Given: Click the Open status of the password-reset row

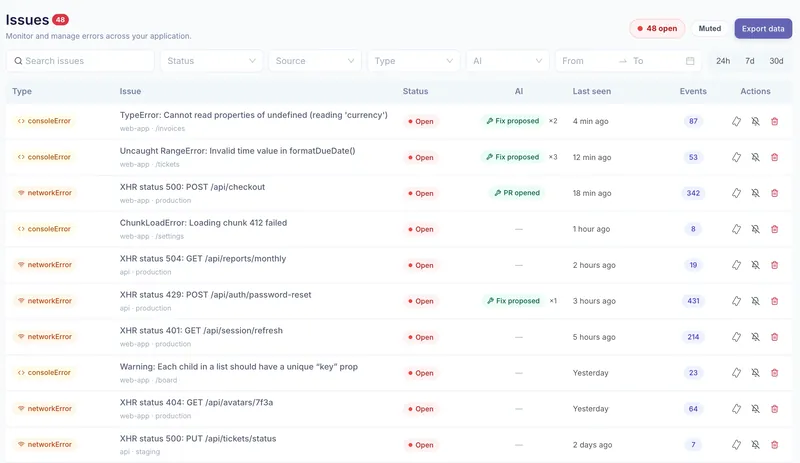Looking at the screenshot, I should tap(421, 301).
